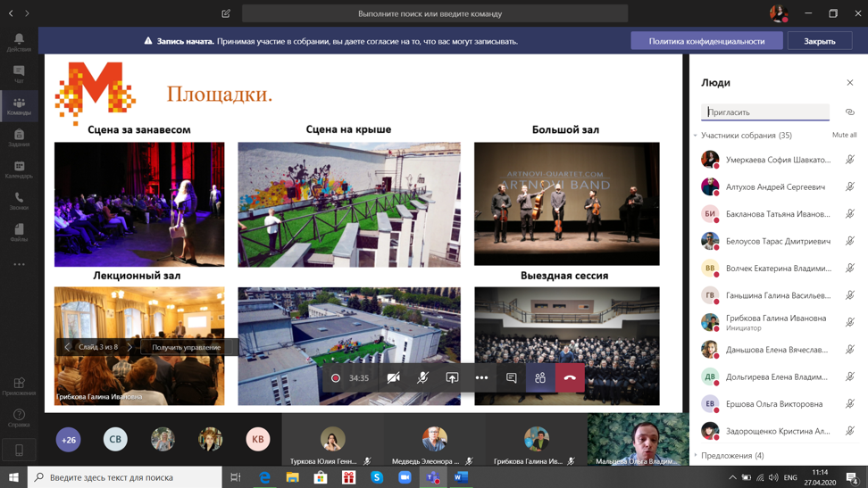Switch to Задания in the sidebar
The image size is (868, 488).
tap(19, 137)
